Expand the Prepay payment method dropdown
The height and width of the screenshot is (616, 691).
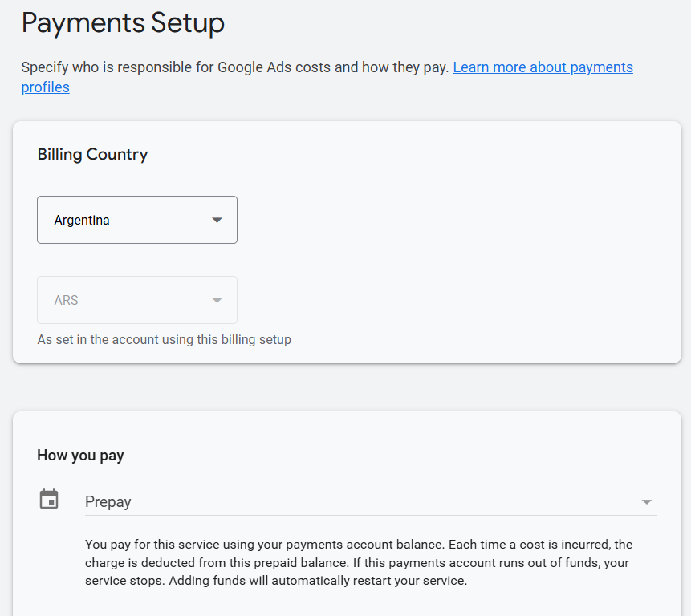pos(369,502)
